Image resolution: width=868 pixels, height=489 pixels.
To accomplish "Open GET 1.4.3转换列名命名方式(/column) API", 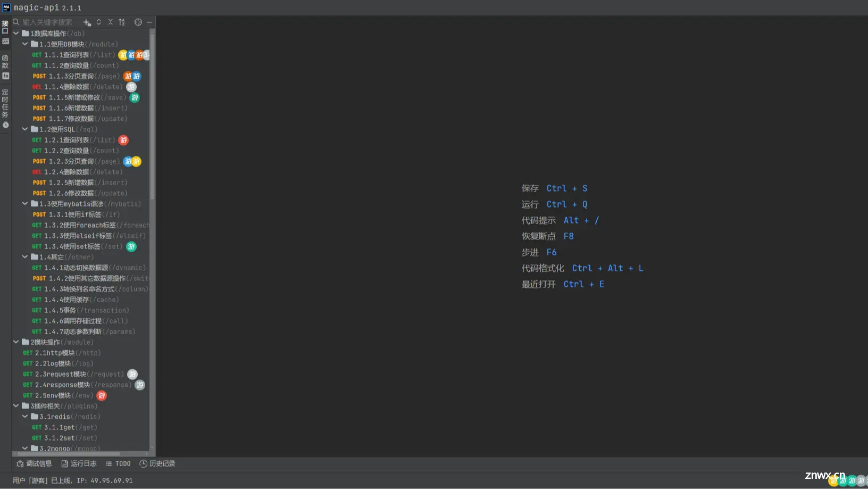I will click(90, 289).
